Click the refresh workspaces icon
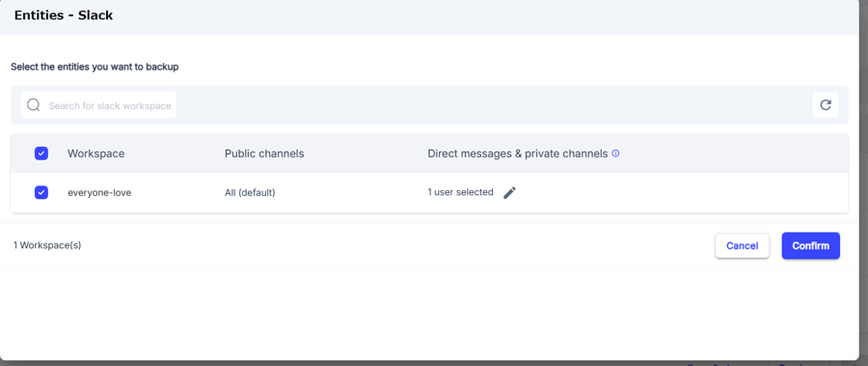 (x=826, y=105)
